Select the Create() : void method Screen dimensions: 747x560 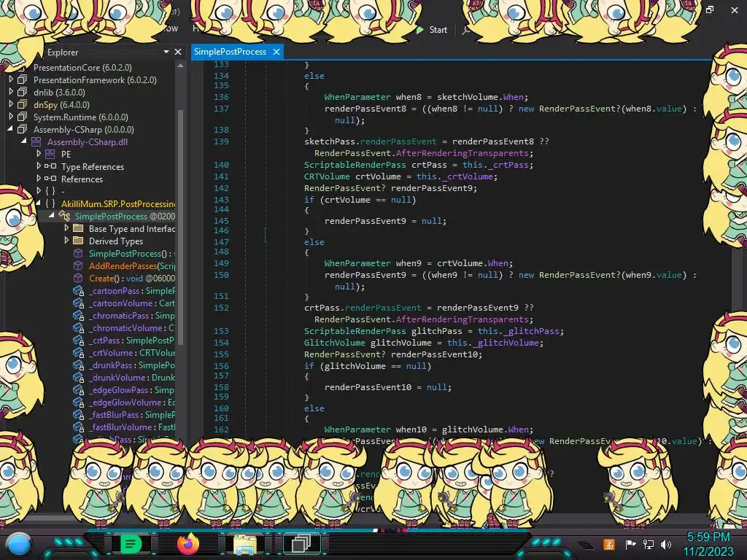click(131, 278)
